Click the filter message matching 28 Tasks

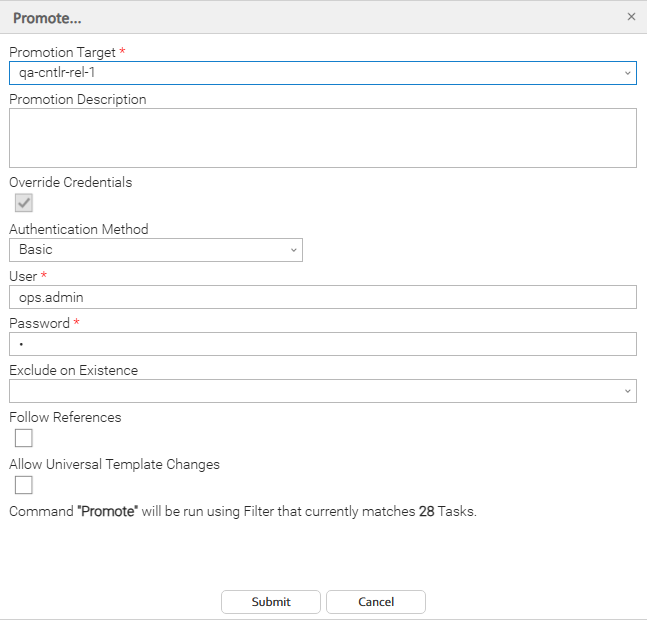point(243,511)
